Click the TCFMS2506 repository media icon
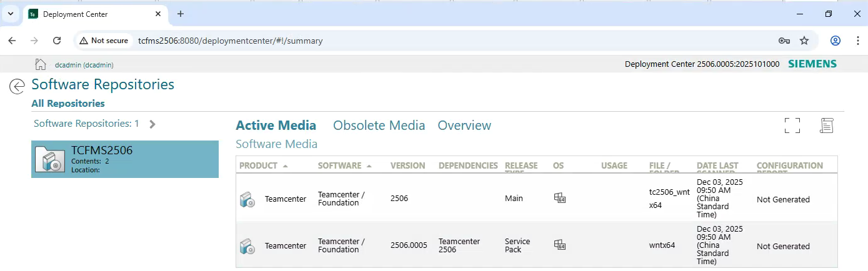 (50, 159)
